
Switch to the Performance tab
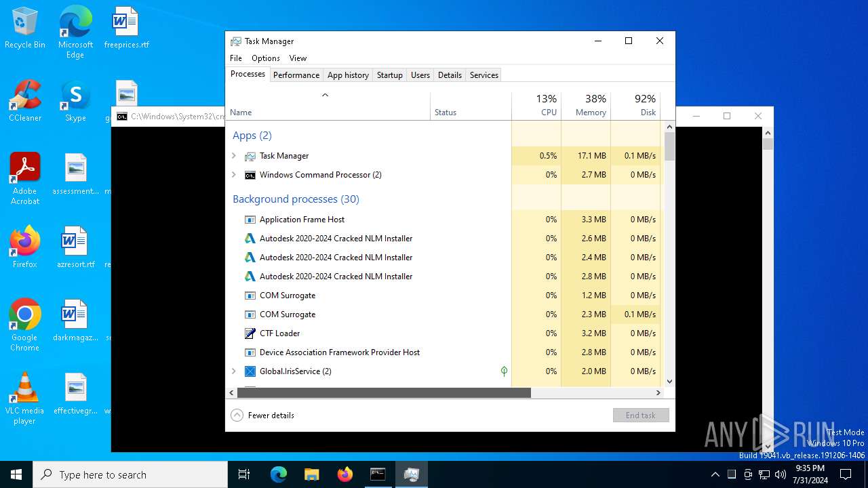coord(296,75)
